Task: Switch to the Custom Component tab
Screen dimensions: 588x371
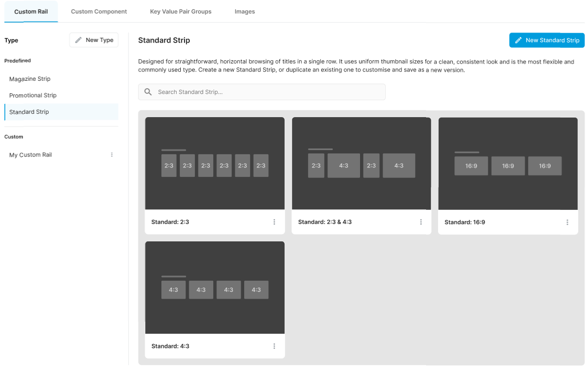Action: point(99,12)
